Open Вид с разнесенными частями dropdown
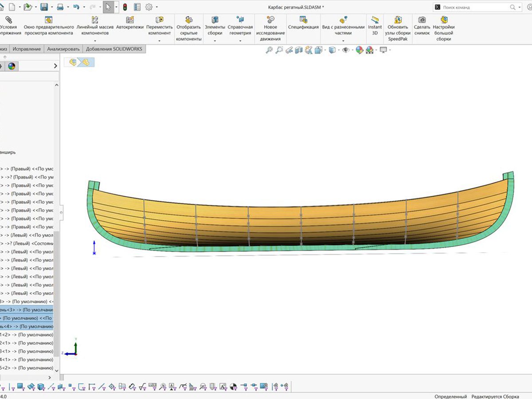Image resolution: width=532 pixels, height=399 pixels. (343, 41)
